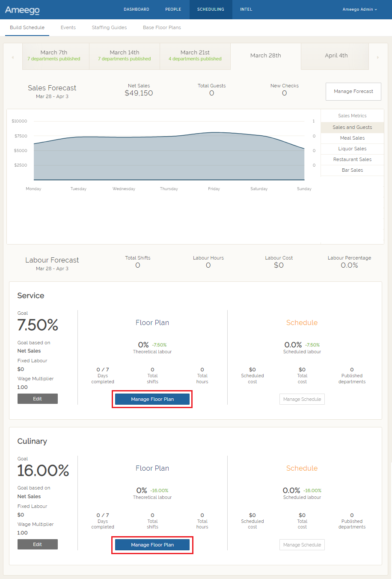
Task: Open the Dashboard menu
Action: tap(137, 9)
